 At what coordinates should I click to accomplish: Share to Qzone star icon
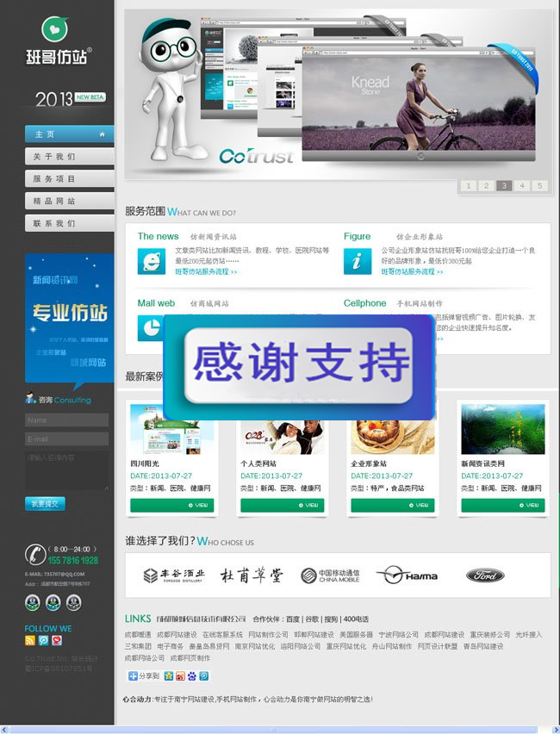pos(169,676)
